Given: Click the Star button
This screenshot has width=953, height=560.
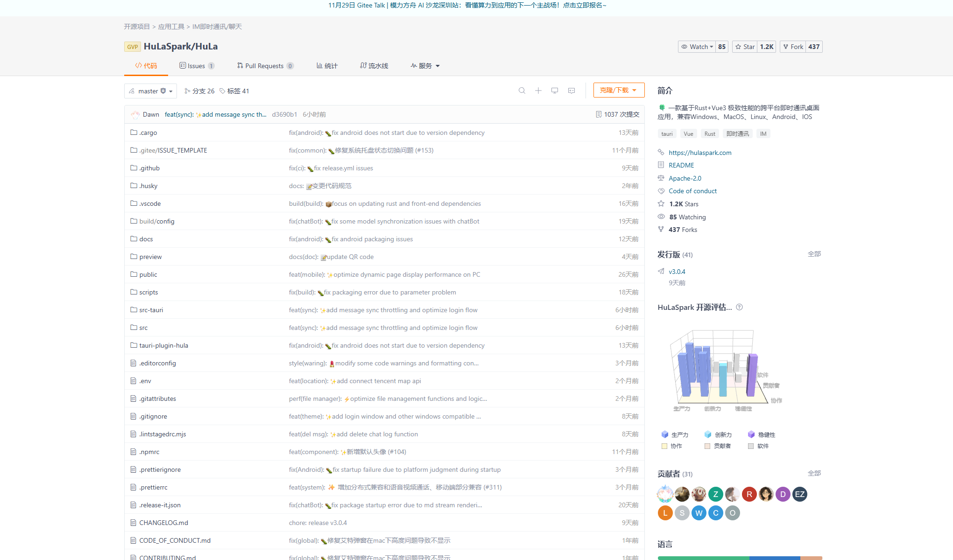Looking at the screenshot, I should coord(745,47).
